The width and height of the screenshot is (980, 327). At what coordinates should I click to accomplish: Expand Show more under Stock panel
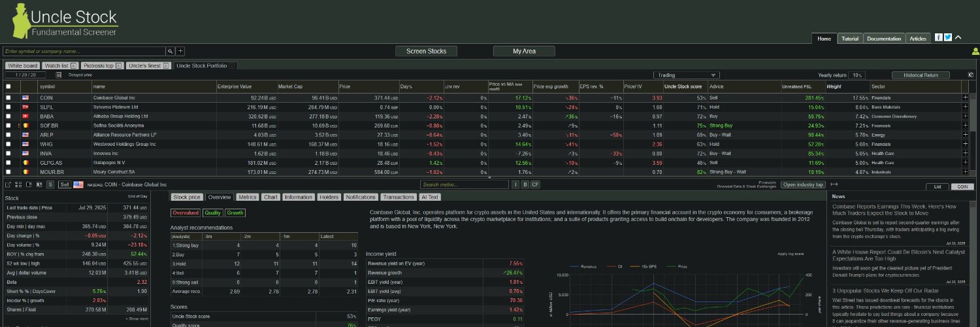(x=137, y=318)
